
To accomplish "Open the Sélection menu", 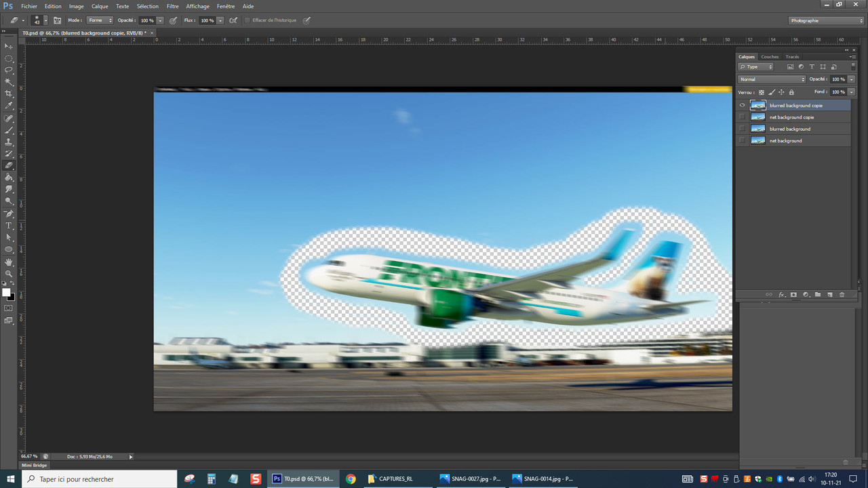I will 147,6.
